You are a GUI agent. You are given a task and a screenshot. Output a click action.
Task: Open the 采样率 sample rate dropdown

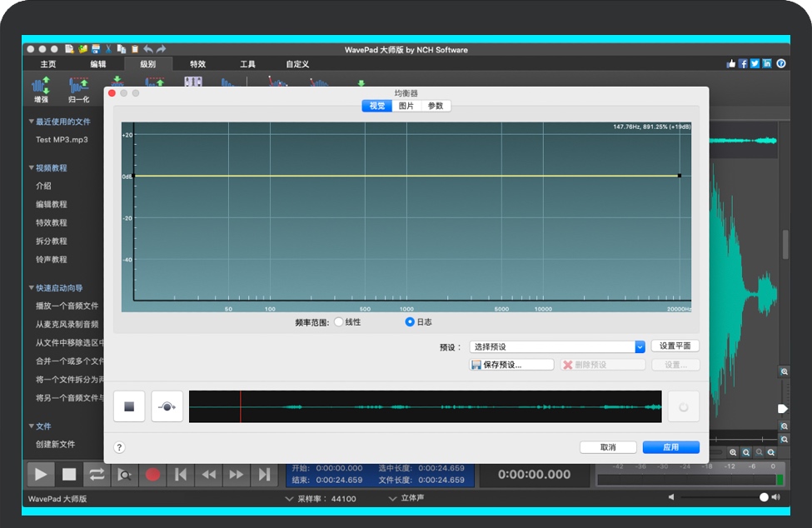click(290, 499)
